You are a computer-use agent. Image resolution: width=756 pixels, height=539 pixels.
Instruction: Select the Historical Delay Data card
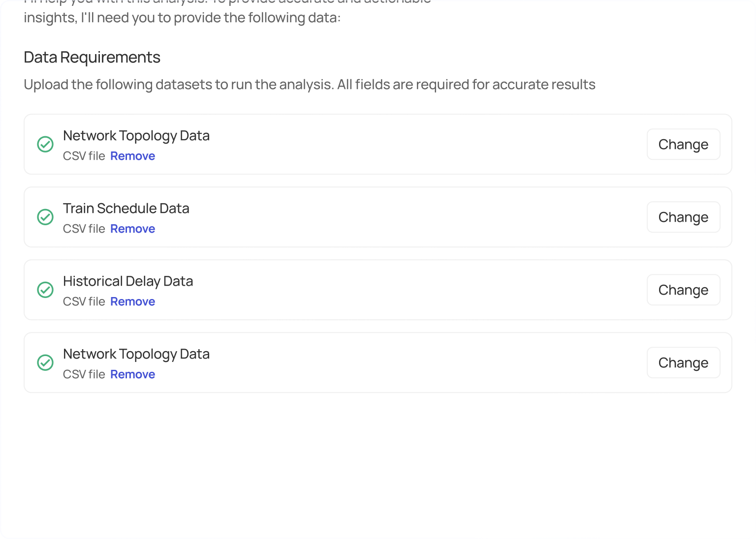378,290
